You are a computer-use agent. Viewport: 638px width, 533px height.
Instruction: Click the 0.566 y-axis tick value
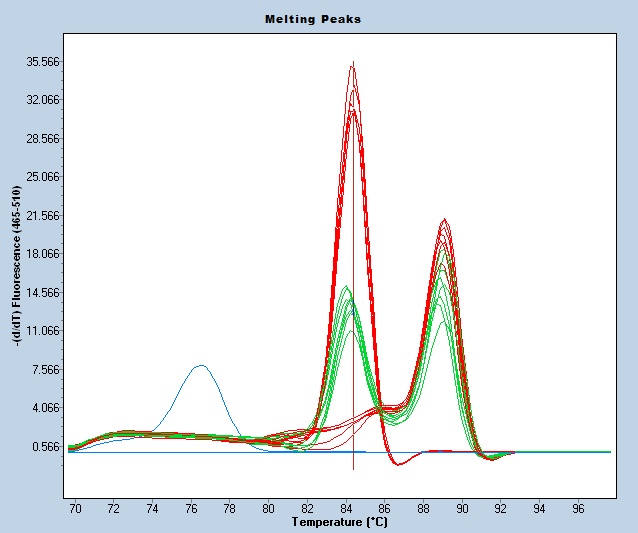pyautogui.click(x=47, y=447)
